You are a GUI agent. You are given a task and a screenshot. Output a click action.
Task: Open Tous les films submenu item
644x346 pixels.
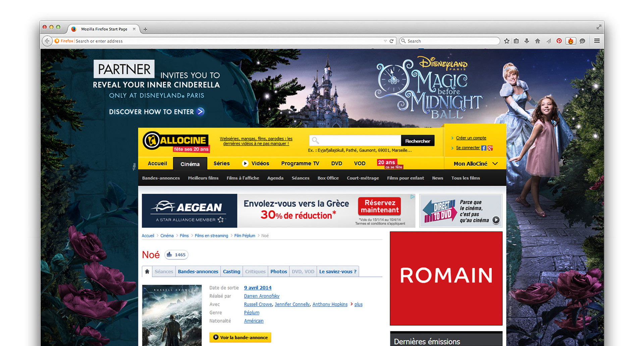[466, 178]
